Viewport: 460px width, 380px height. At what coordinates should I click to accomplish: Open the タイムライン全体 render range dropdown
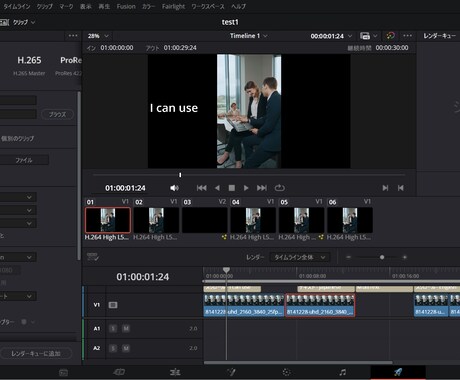click(299, 257)
